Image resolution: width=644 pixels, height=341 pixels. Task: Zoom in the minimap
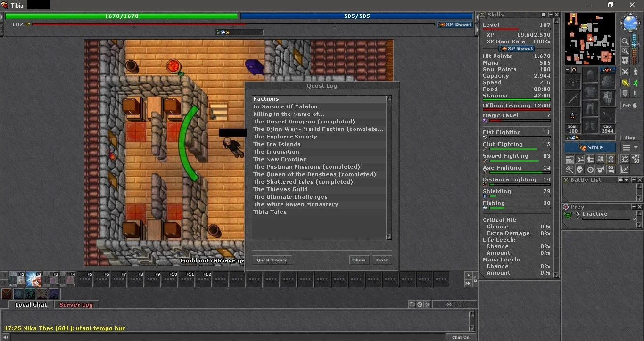[625, 51]
